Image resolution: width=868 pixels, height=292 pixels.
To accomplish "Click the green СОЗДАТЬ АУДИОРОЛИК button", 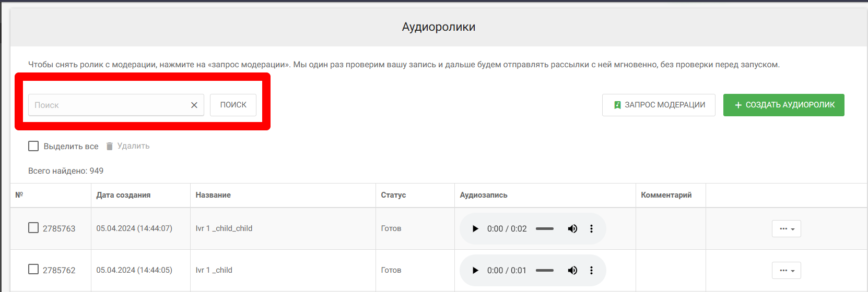I will pos(783,105).
